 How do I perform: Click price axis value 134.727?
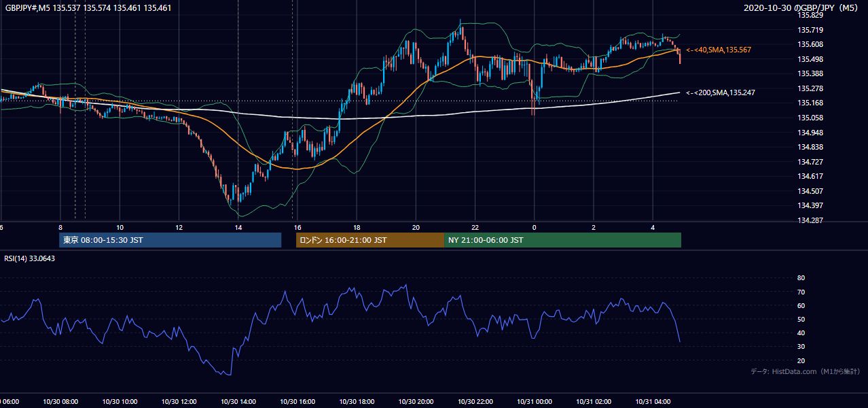[810, 162]
